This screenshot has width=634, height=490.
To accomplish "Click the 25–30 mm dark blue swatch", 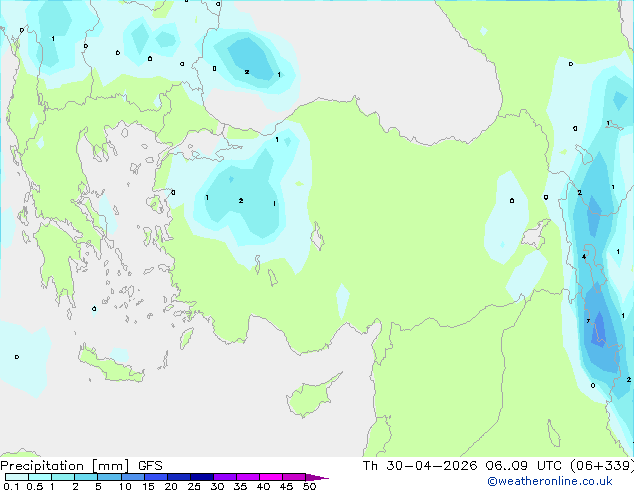I will (202, 477).
